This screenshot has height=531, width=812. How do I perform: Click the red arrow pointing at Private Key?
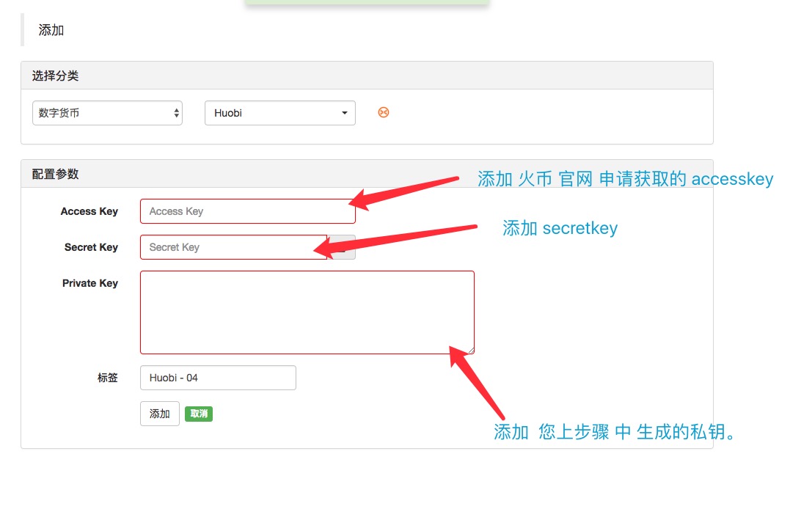coord(477,381)
